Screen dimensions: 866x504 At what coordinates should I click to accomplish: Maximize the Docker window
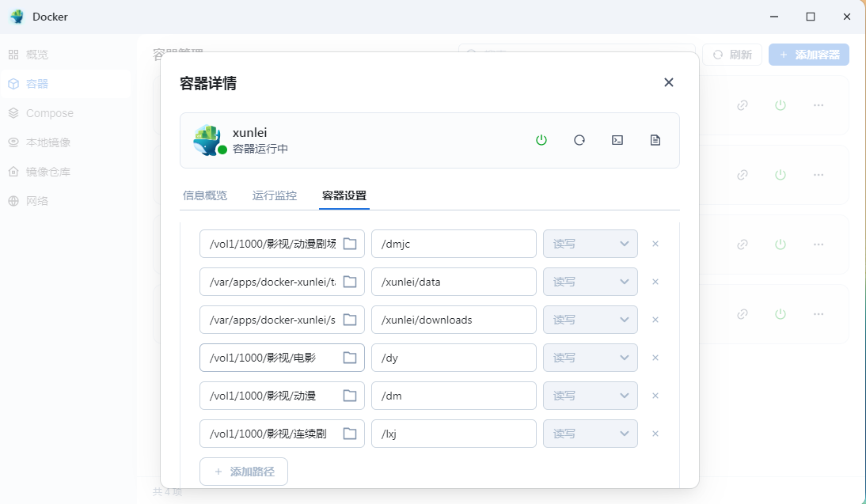click(x=811, y=17)
